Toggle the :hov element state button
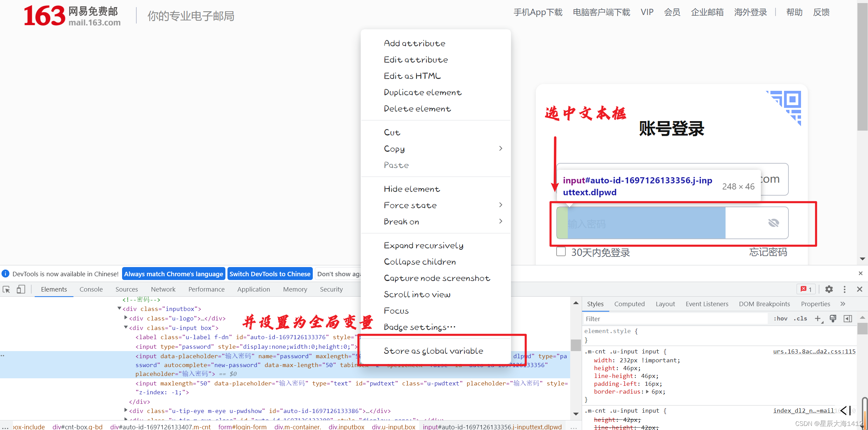 point(780,318)
